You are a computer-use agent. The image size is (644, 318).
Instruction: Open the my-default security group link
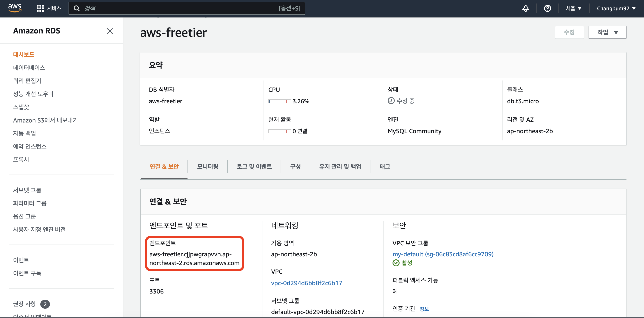point(443,254)
